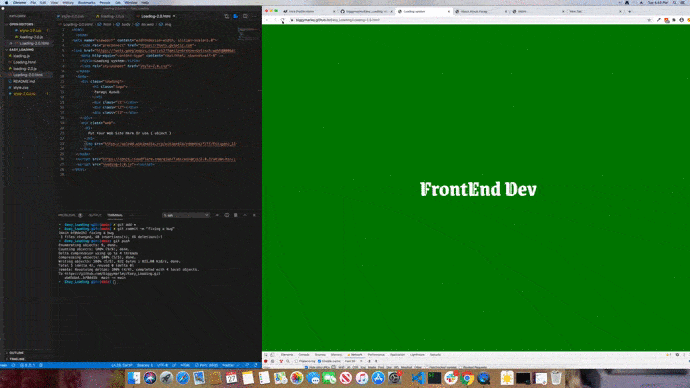Collapse the OPEN EDITORS section

(21, 24)
